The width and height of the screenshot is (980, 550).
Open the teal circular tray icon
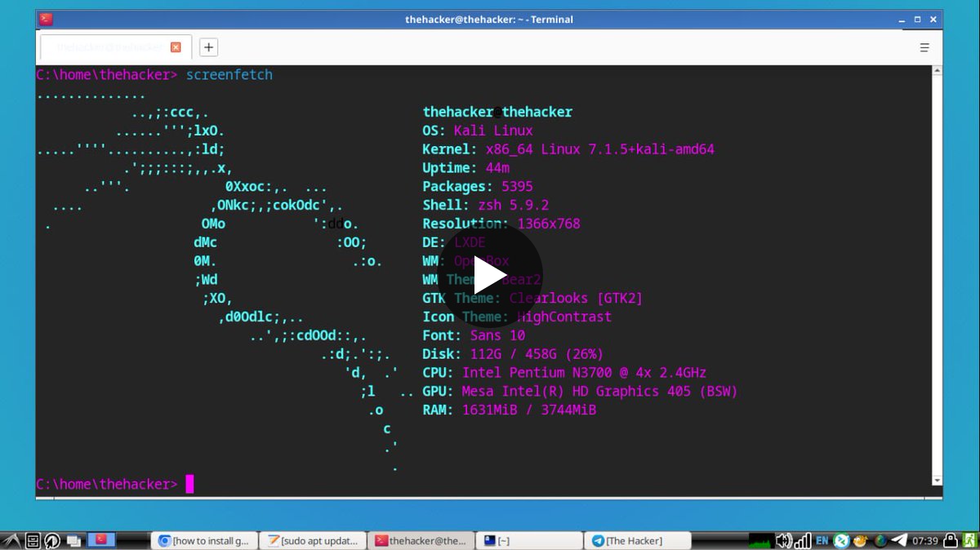[x=841, y=540]
